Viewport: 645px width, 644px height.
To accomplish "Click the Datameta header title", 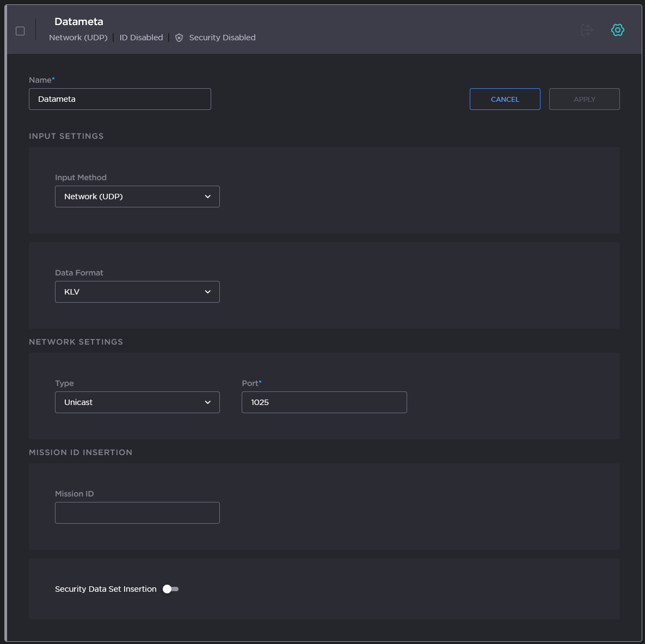I will [x=79, y=22].
